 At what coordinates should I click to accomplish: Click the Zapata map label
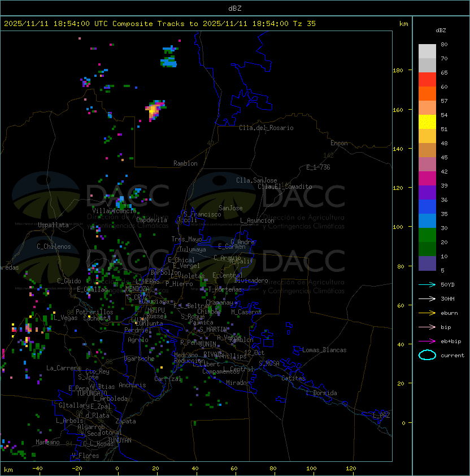pos(125,421)
